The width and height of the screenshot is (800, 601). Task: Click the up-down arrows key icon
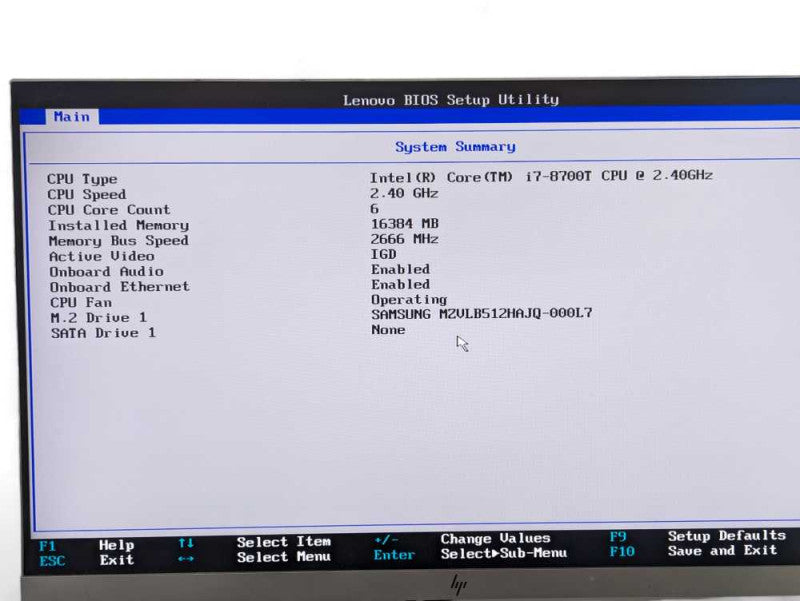tap(186, 543)
